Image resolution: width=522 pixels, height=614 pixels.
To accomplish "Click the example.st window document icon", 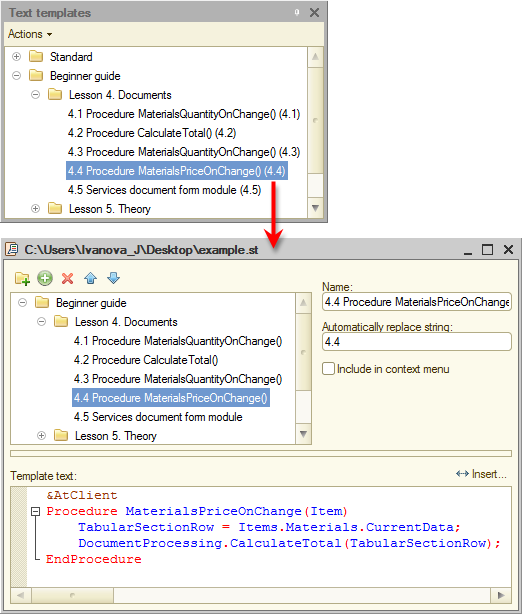I will pos(12,249).
